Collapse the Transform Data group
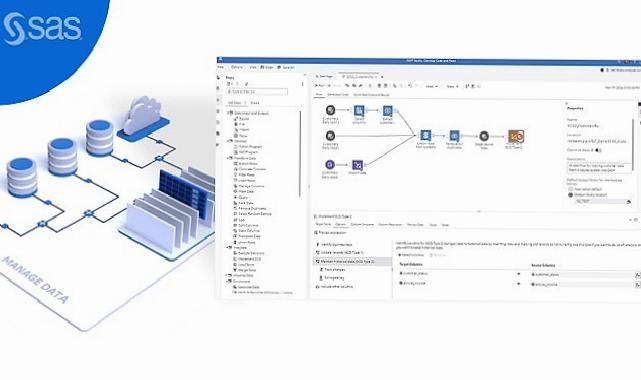 click(x=229, y=158)
